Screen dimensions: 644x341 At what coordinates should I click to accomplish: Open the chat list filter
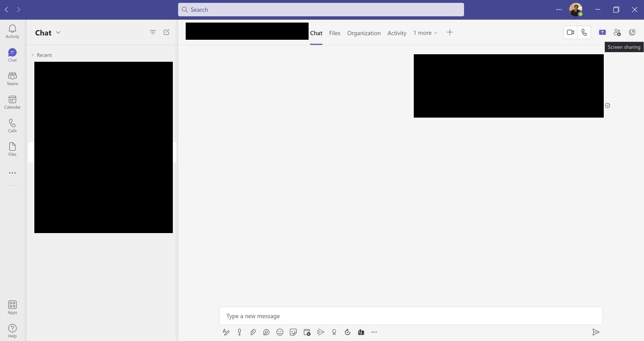pyautogui.click(x=153, y=32)
